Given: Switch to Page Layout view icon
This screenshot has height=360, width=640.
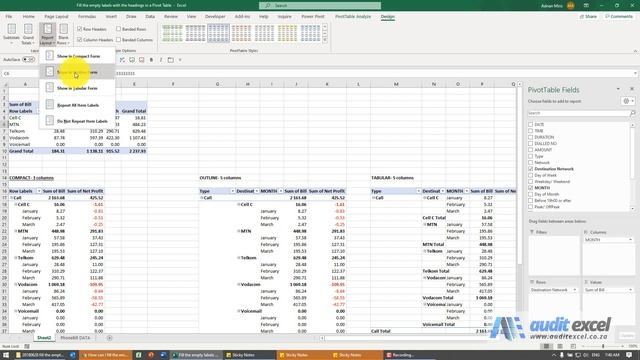Looking at the screenshot, I should 560,346.
